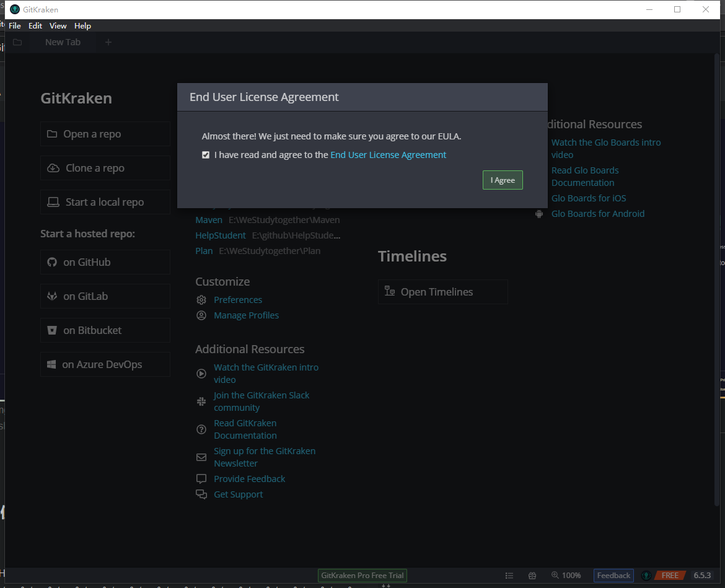Open a new tab with the plus button
The image size is (725, 588).
pyautogui.click(x=108, y=42)
